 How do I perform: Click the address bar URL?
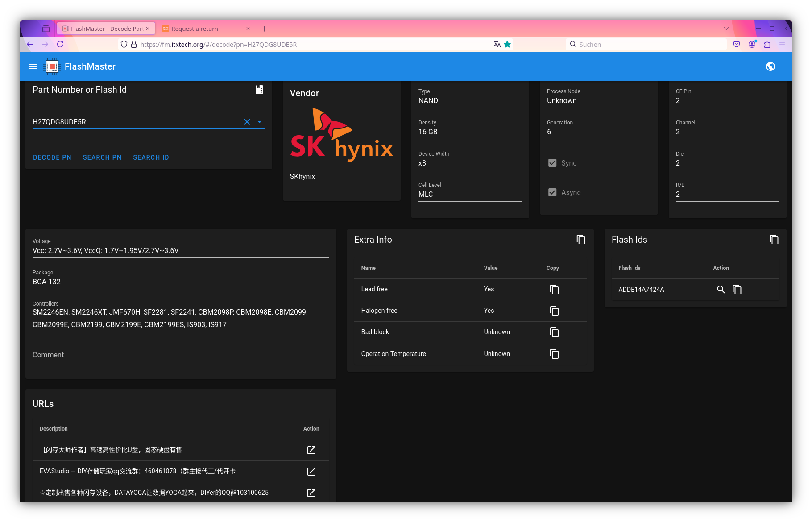[219, 44]
